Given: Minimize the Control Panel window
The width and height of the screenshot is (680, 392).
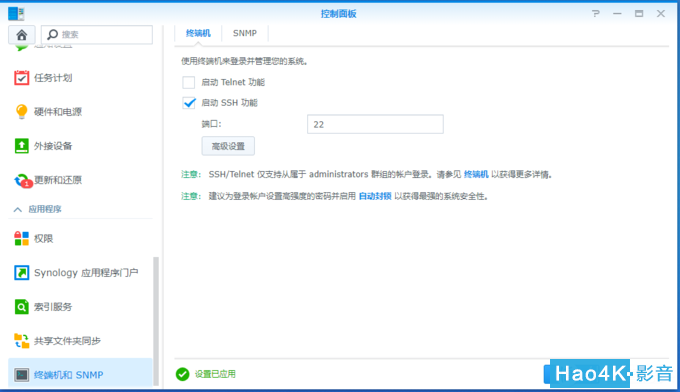Looking at the screenshot, I should click(x=617, y=13).
